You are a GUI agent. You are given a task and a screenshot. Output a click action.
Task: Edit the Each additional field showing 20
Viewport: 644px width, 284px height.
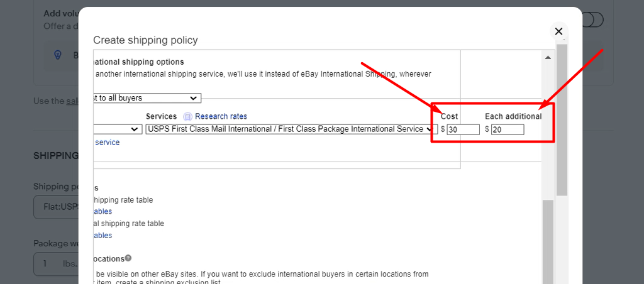tap(508, 129)
